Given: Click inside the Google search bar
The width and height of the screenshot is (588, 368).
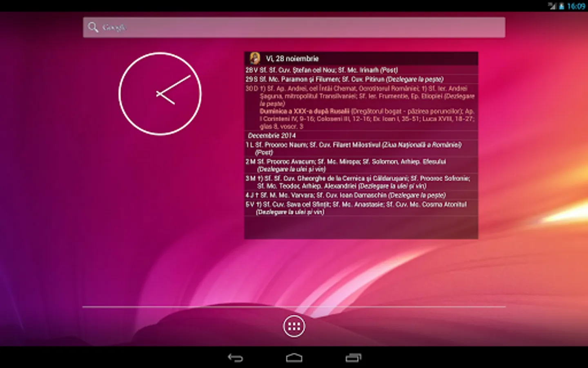Looking at the screenshot, I should click(x=294, y=27).
